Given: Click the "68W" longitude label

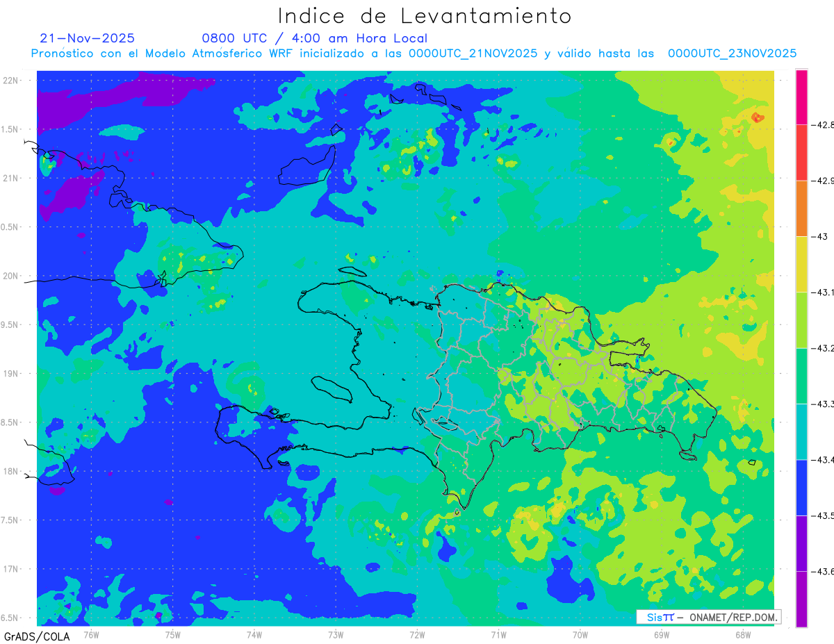Looking at the screenshot, I should point(742,634).
